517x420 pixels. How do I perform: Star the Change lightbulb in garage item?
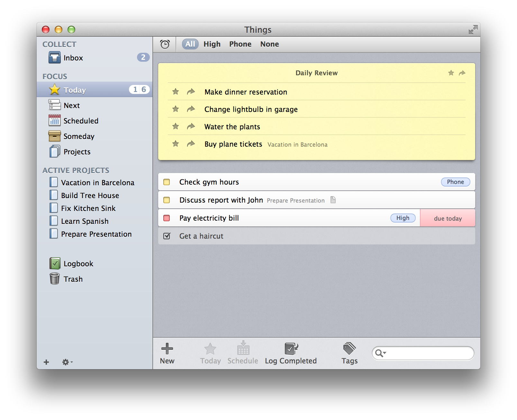176,109
